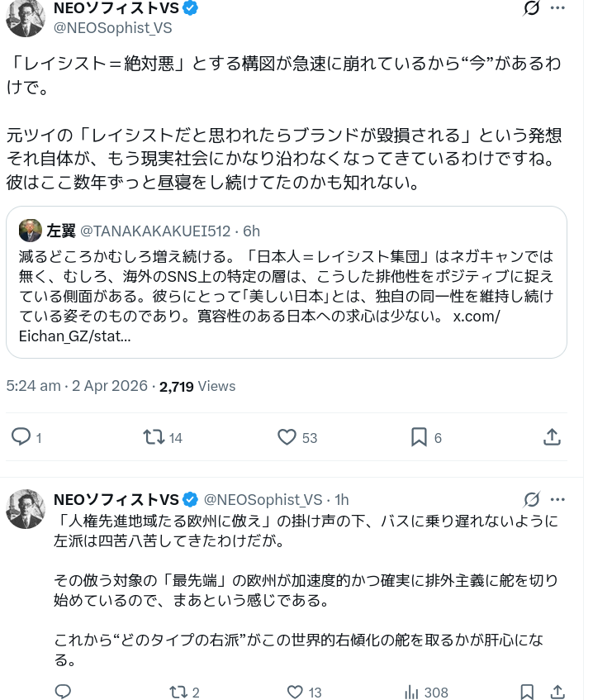Open quoted post by 左翼 @TANAKAKAKUEI512
Screen dimensions: 593x700
[286, 282]
